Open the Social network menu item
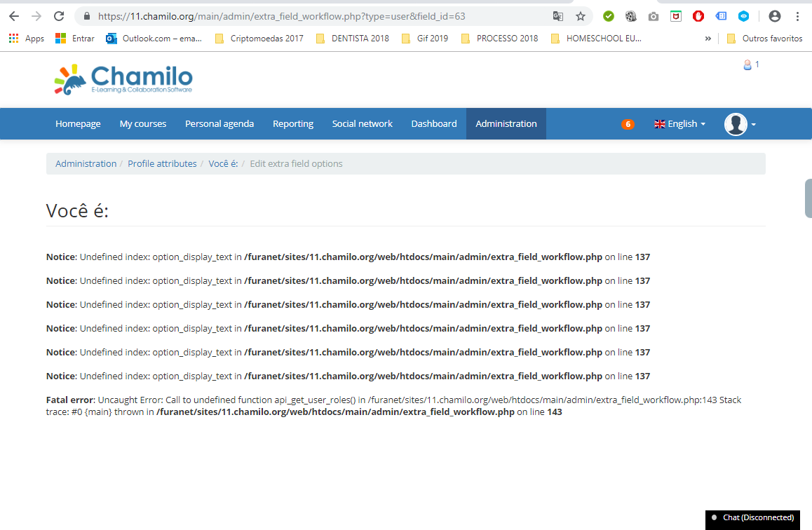The width and height of the screenshot is (812, 530). click(x=362, y=123)
